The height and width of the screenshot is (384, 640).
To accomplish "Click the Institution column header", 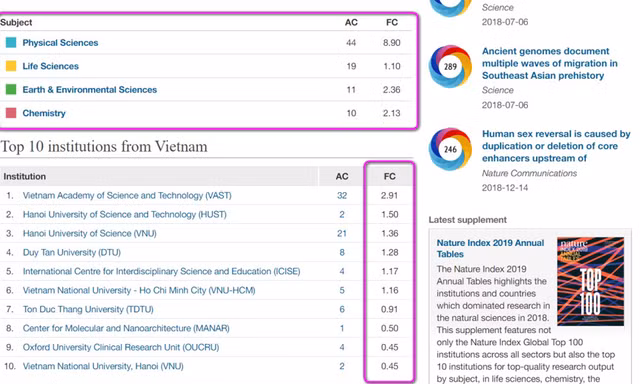I will pyautogui.click(x=24, y=176).
